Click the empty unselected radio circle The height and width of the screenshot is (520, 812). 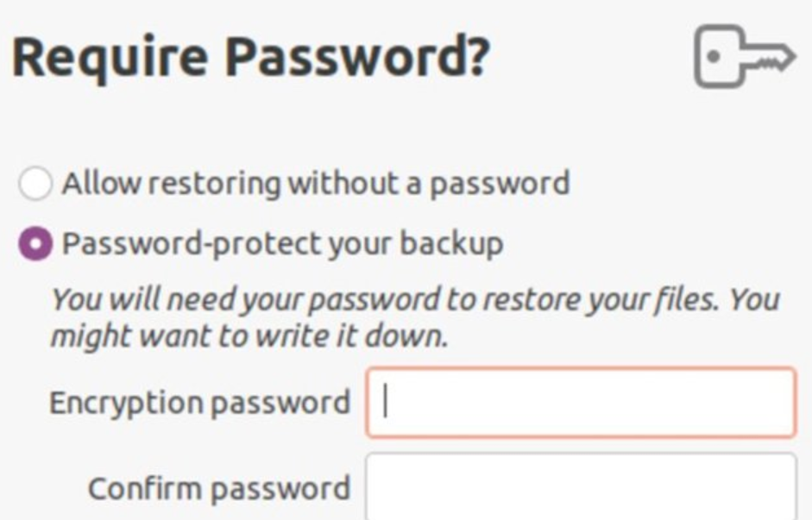[35, 184]
